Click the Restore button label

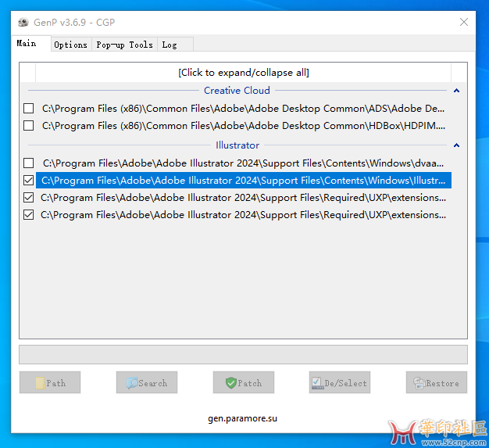pos(443,383)
